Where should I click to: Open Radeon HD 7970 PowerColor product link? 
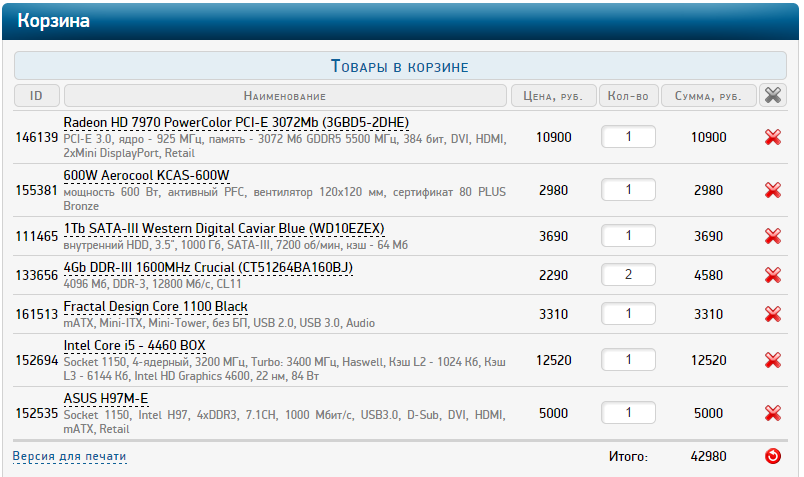236,122
